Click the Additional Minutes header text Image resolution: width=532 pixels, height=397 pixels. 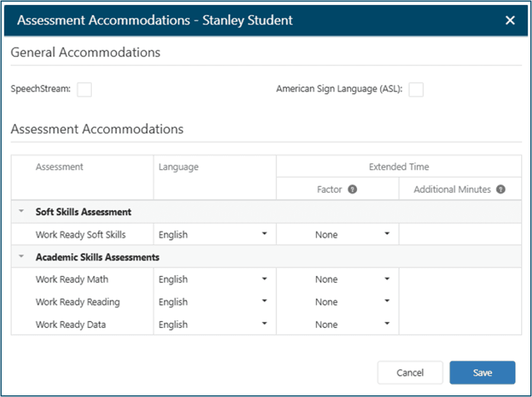(x=452, y=189)
